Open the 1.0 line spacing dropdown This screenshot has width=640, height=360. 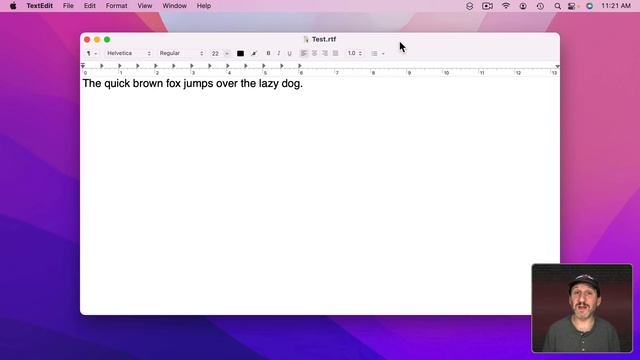(354, 53)
